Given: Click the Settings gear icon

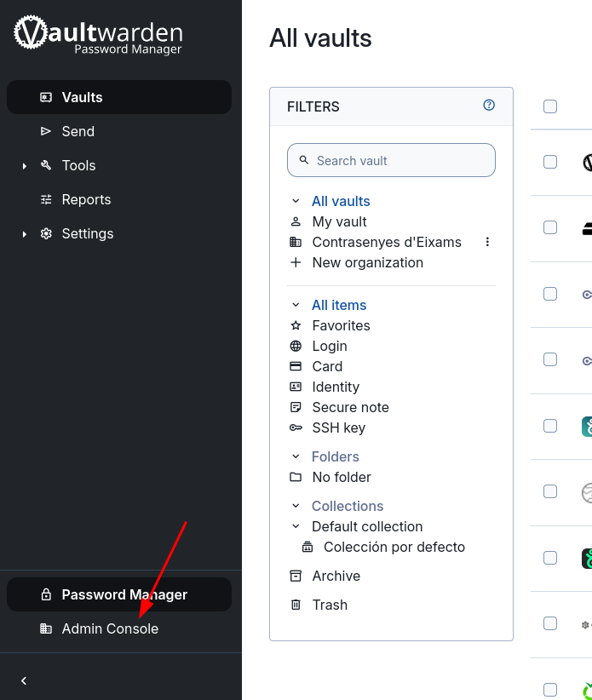Looking at the screenshot, I should [46, 233].
